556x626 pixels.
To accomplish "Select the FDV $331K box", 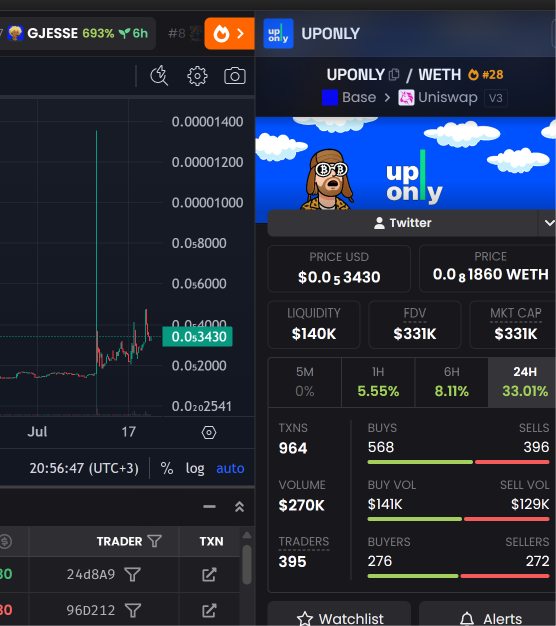I will (x=415, y=325).
